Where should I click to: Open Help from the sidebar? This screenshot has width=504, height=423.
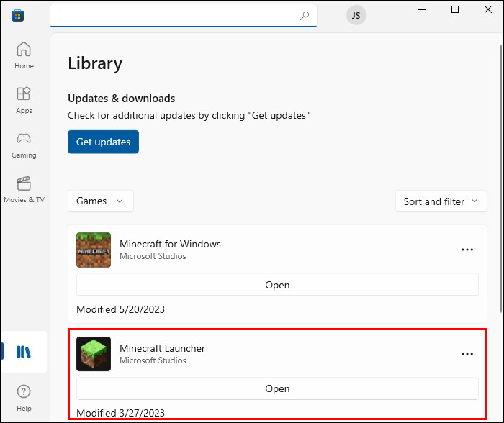pyautogui.click(x=24, y=398)
